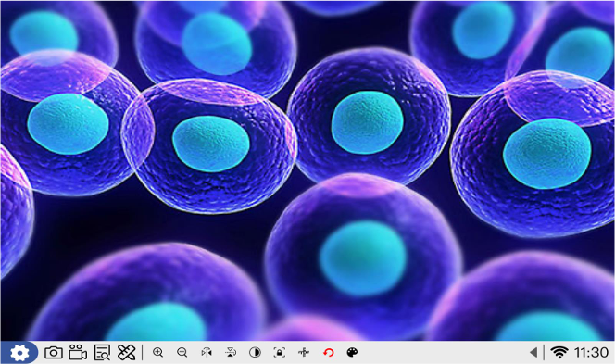
Task: Open the color palette adjustments
Action: (x=352, y=352)
